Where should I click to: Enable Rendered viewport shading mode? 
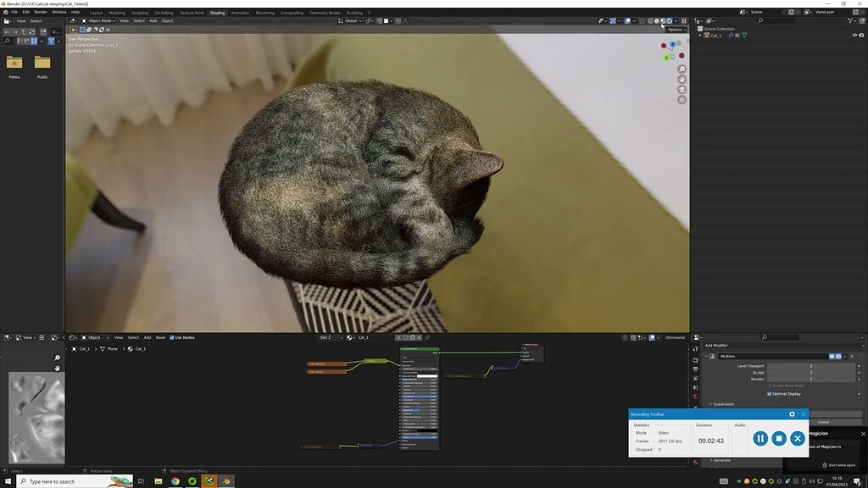point(670,20)
